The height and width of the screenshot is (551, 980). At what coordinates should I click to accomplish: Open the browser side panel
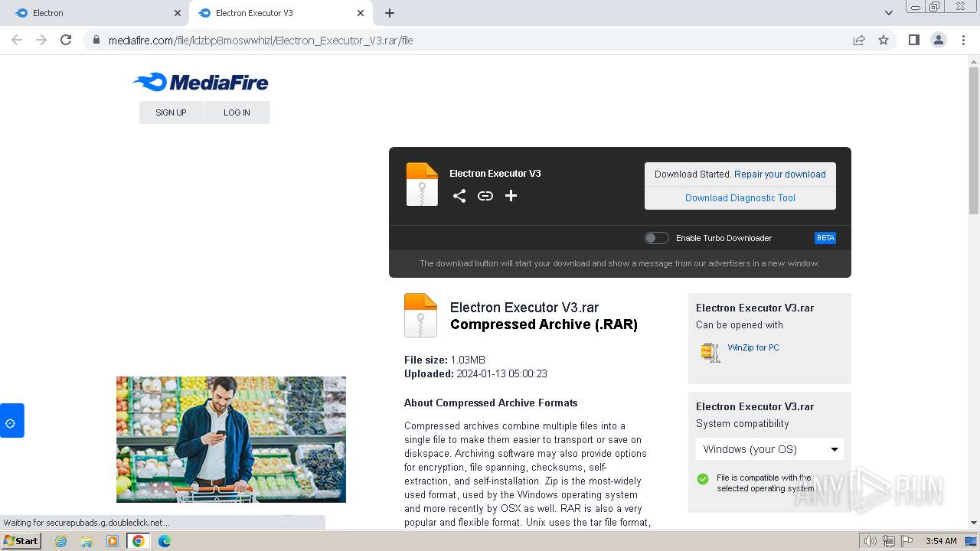click(913, 40)
